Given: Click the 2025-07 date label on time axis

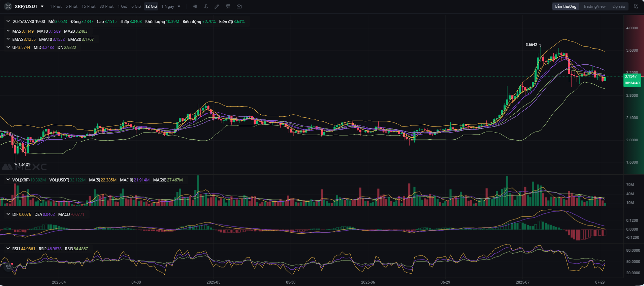Looking at the screenshot, I should [522, 282].
